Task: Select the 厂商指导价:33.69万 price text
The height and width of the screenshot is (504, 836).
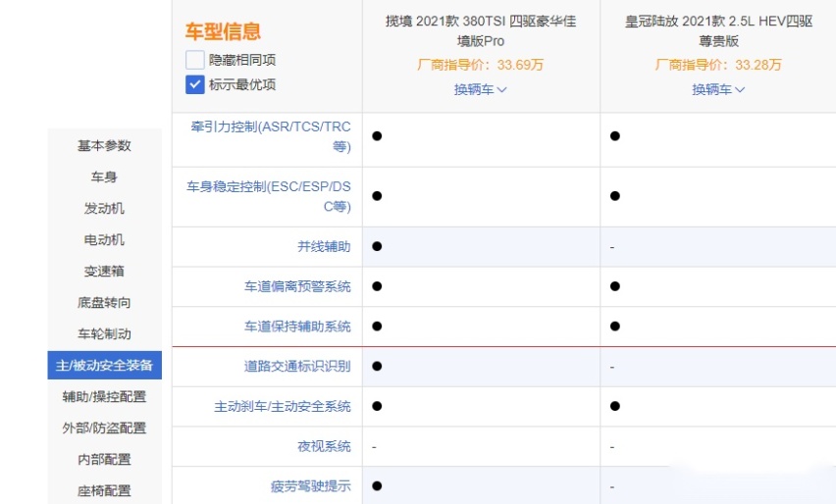Action: (481, 65)
